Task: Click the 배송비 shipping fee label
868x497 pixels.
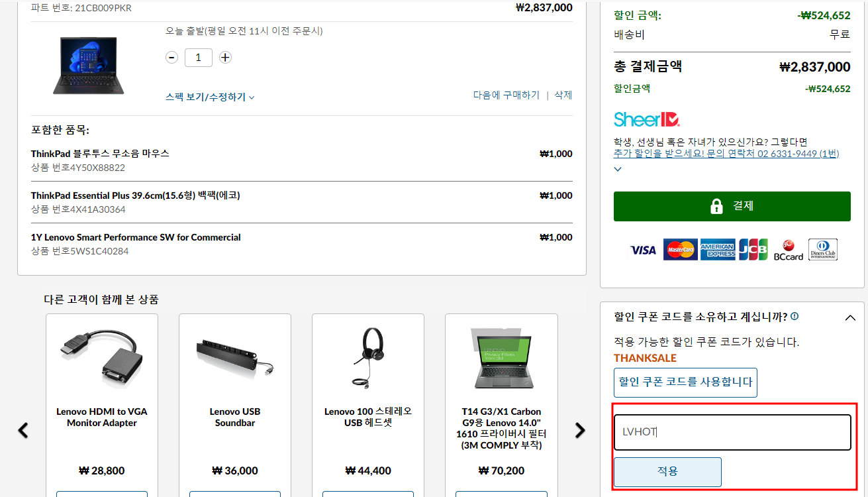Action: click(x=629, y=34)
